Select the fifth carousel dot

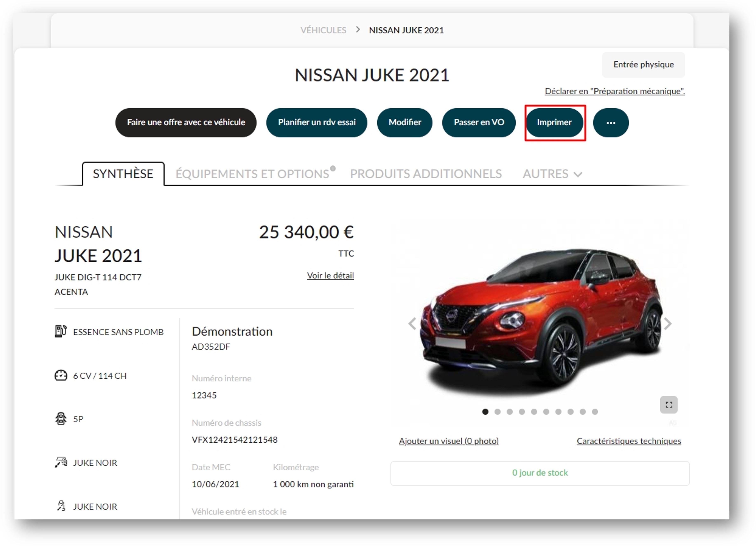(x=534, y=412)
